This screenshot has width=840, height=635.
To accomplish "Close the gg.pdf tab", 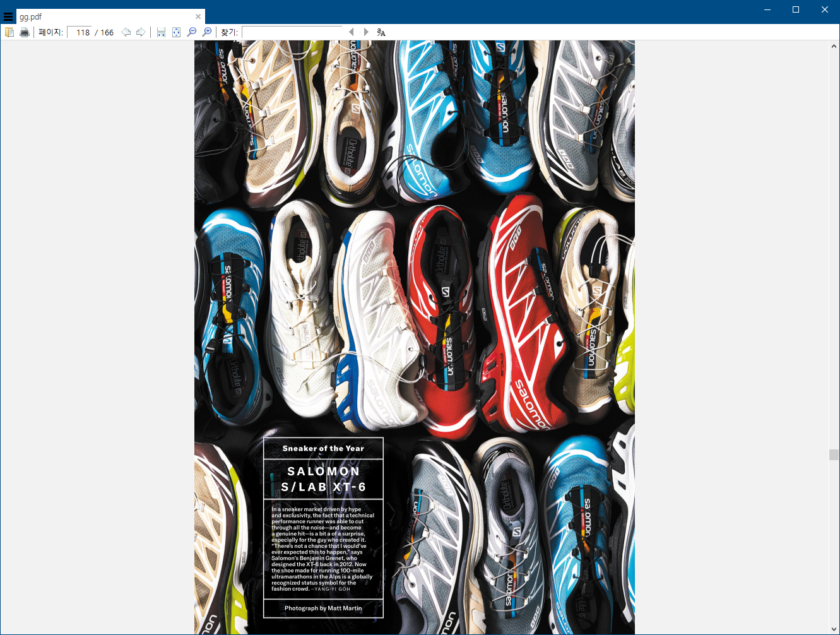I will 198,17.
